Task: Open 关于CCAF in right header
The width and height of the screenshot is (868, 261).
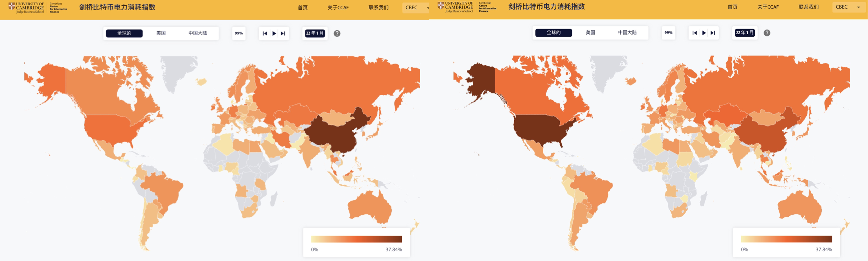Action: 768,7
